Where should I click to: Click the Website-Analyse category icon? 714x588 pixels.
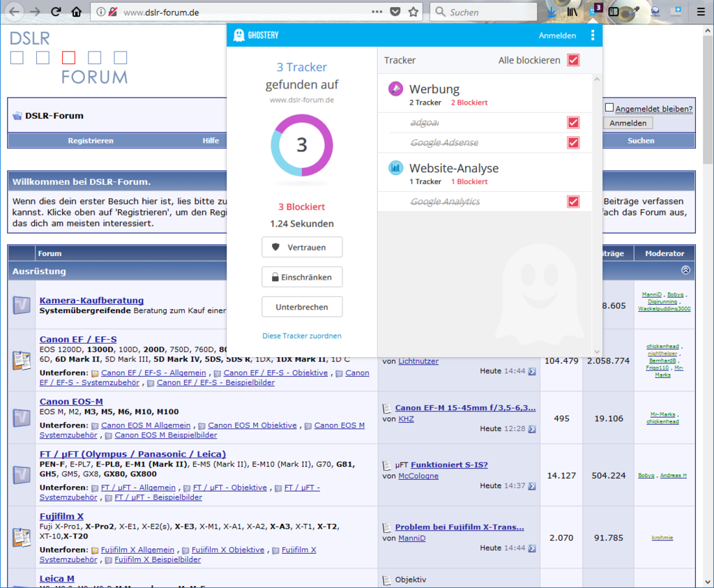tap(395, 167)
